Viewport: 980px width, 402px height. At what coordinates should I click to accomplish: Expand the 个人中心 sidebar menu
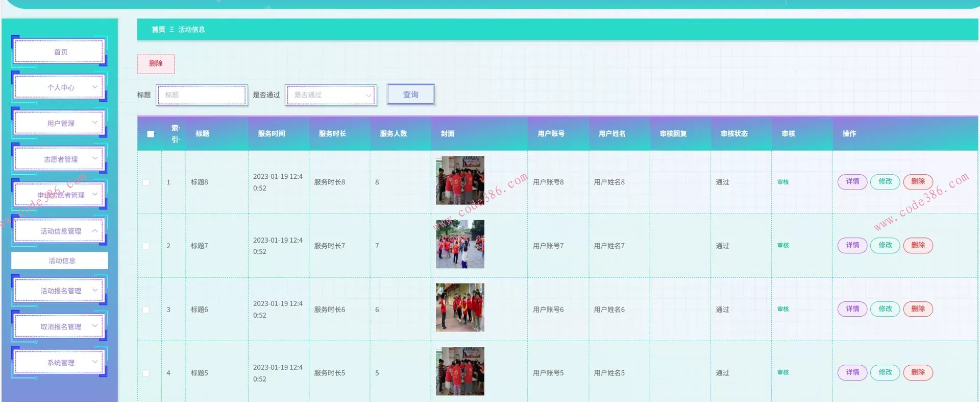60,87
